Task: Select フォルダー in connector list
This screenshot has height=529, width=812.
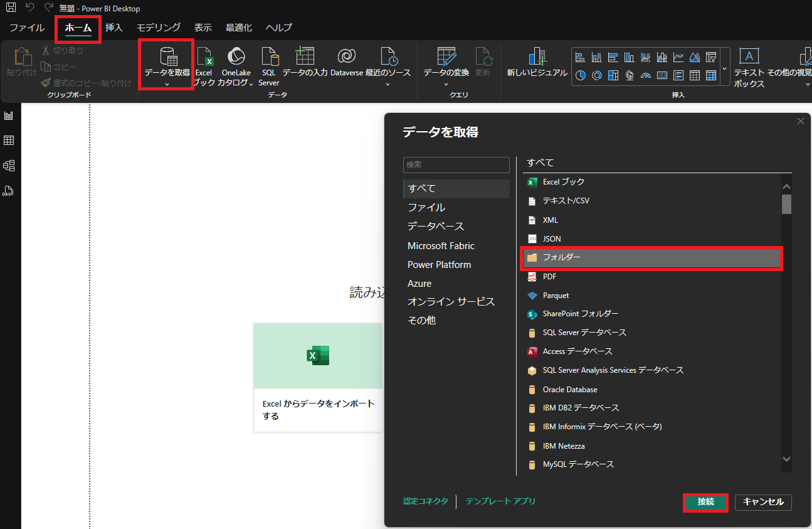Action: (x=652, y=258)
